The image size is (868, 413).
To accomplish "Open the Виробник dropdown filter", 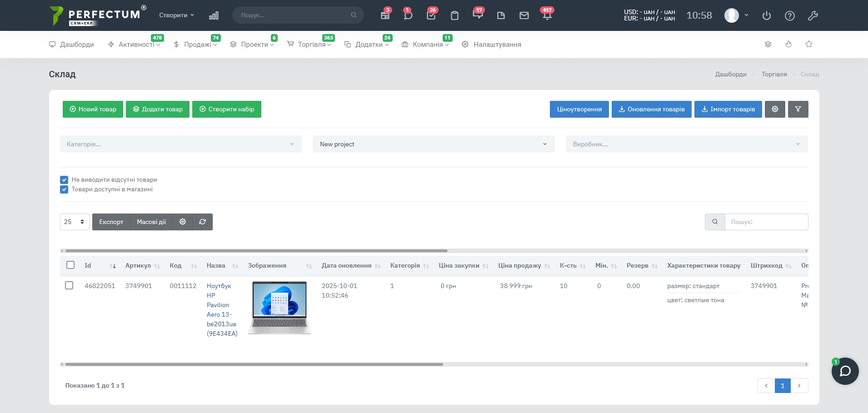I will point(686,144).
